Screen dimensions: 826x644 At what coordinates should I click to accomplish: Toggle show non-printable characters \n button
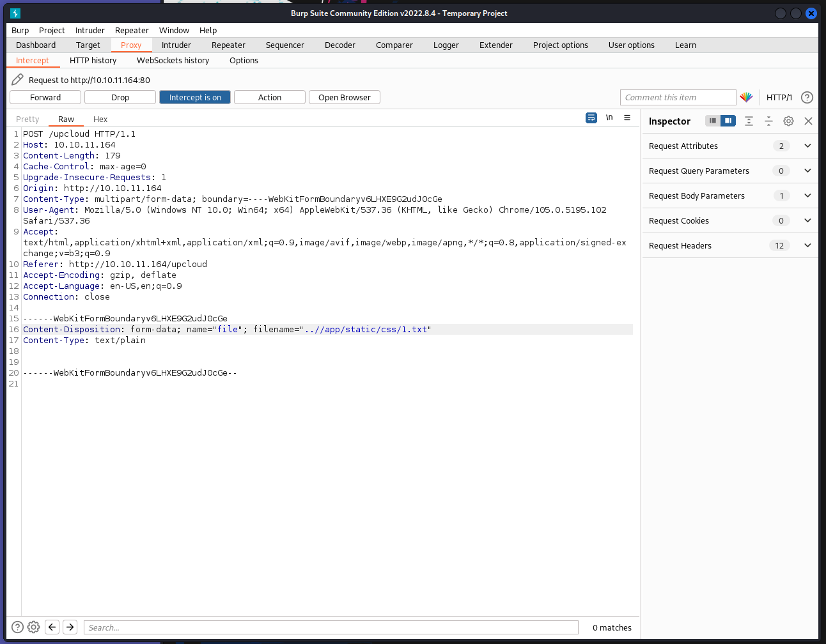[609, 118]
